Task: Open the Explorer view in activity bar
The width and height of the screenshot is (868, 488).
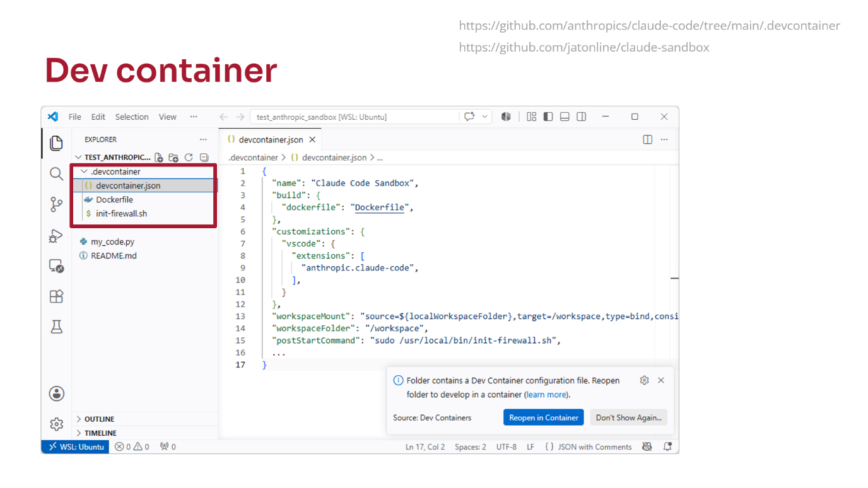Action: coord(56,143)
